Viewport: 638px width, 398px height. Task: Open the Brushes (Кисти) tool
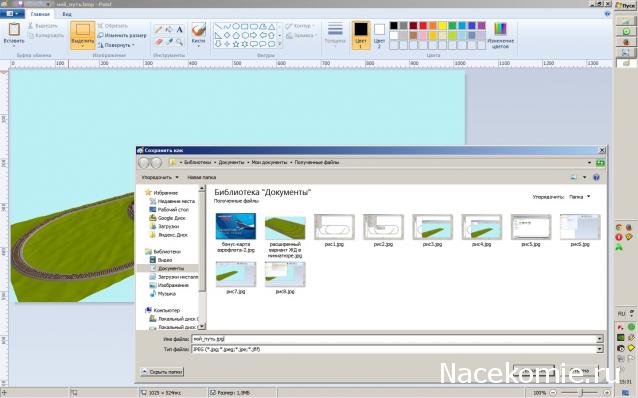tap(199, 34)
